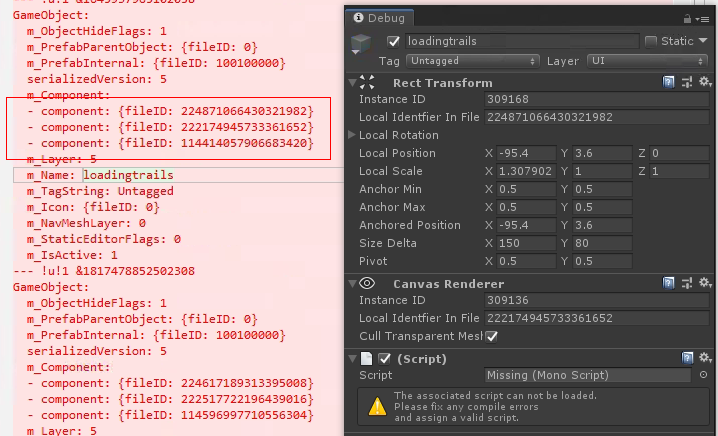
Task: Open Rect Transform gear context menu
Action: (x=704, y=83)
